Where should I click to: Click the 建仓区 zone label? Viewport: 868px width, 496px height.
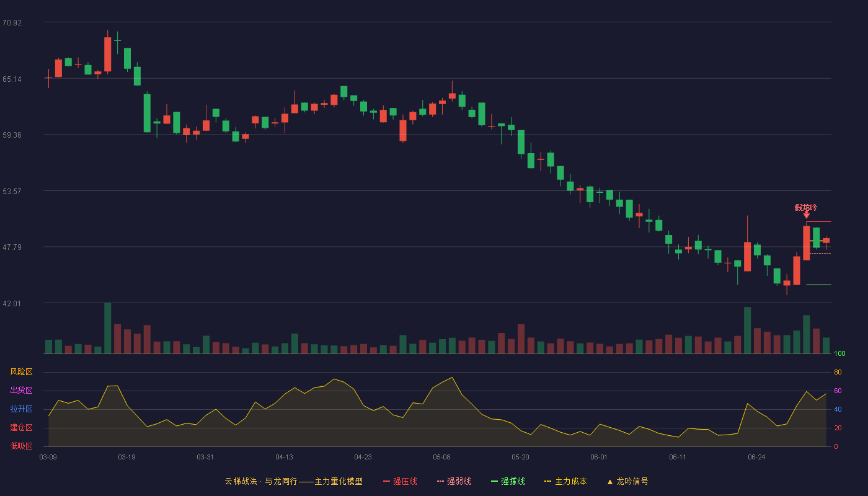point(21,428)
